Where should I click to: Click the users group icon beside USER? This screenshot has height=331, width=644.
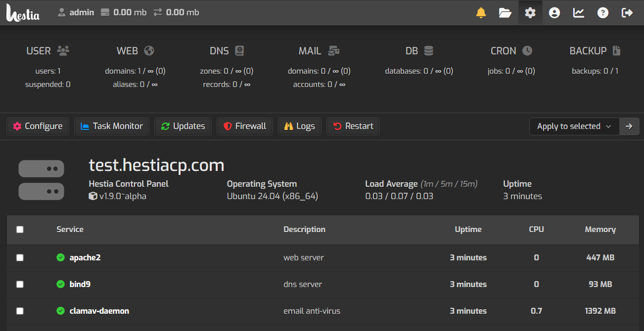tap(63, 50)
